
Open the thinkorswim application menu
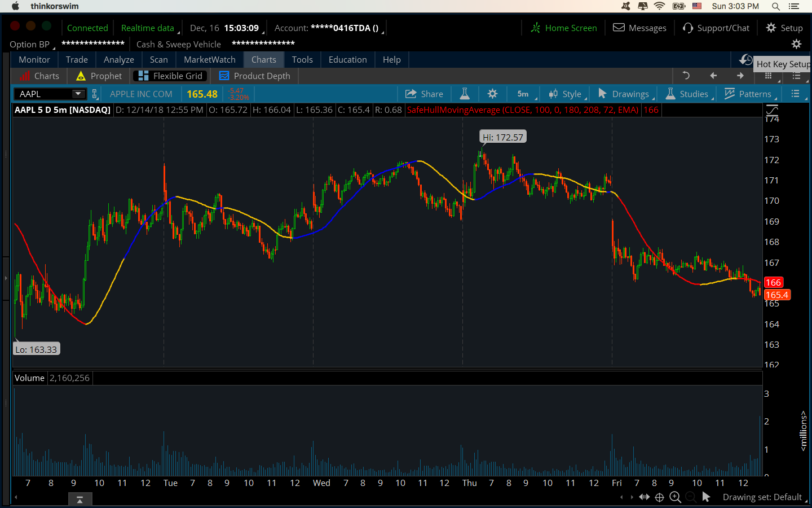tap(55, 6)
